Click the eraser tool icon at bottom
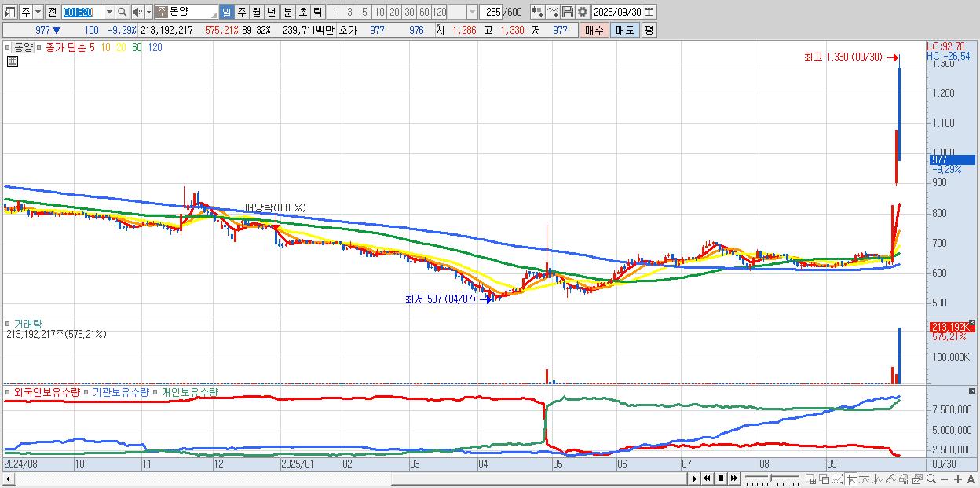 pos(904,479)
